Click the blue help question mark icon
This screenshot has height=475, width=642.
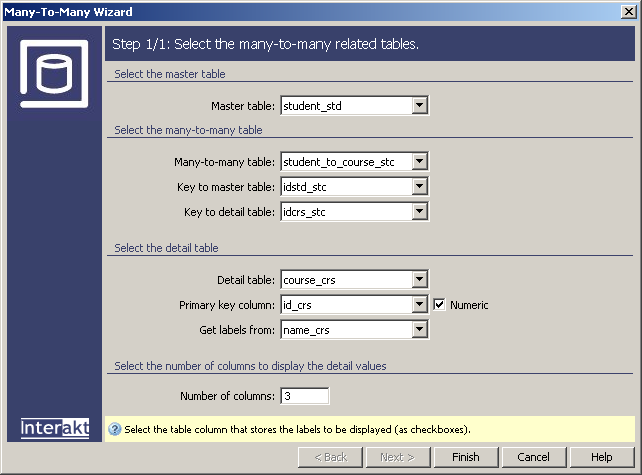(114, 429)
